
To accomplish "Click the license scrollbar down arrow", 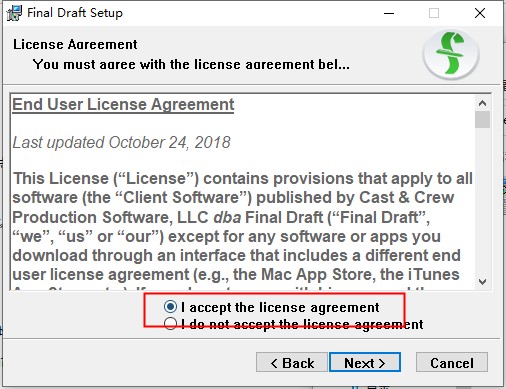I will [x=482, y=281].
